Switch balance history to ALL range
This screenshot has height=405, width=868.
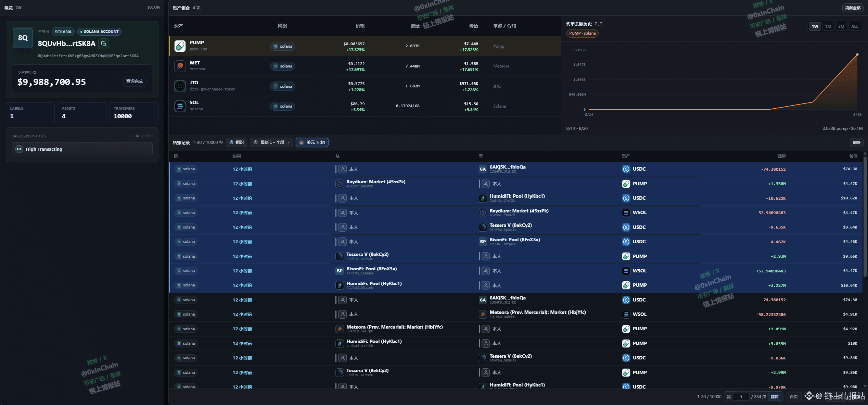pyautogui.click(x=855, y=26)
